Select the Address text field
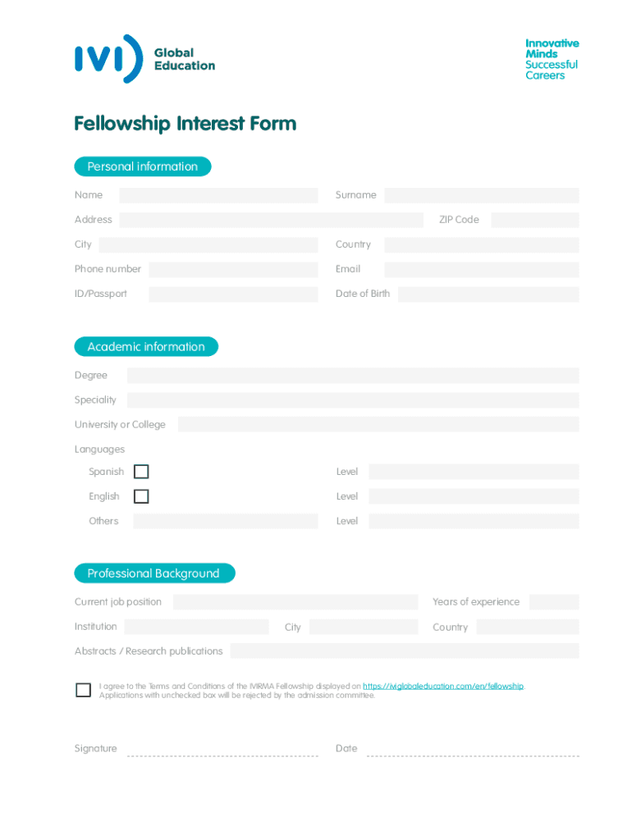This screenshot has height=840, width=632. click(x=271, y=220)
